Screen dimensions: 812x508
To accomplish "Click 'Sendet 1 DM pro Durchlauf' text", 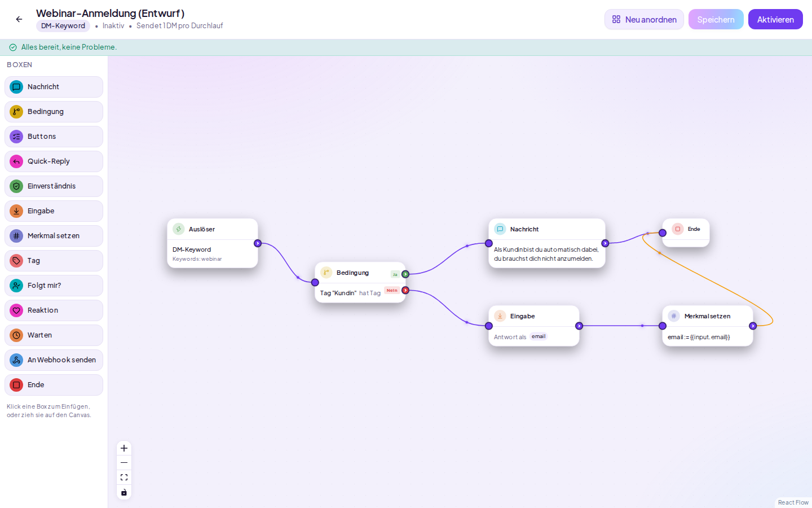I will pyautogui.click(x=180, y=26).
